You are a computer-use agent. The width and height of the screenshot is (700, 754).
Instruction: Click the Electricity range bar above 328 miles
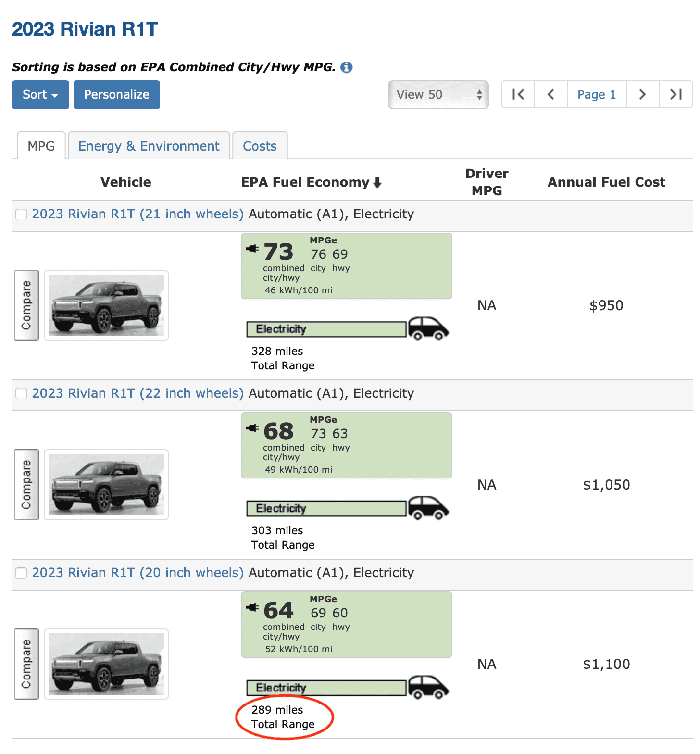tap(326, 329)
